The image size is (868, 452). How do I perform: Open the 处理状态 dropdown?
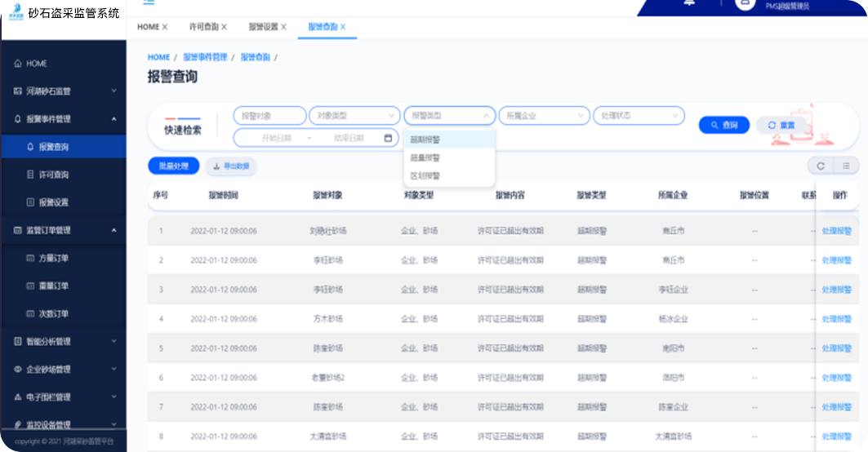point(638,116)
